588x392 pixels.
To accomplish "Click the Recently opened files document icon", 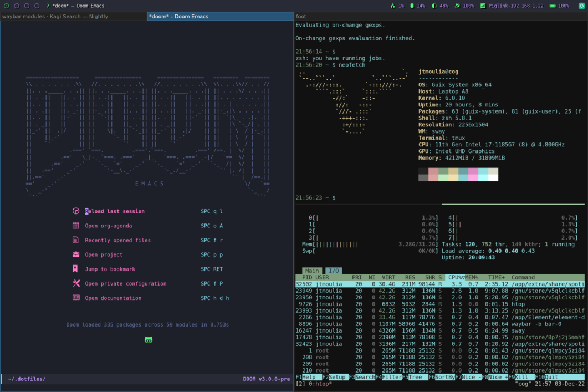I will (x=76, y=240).
